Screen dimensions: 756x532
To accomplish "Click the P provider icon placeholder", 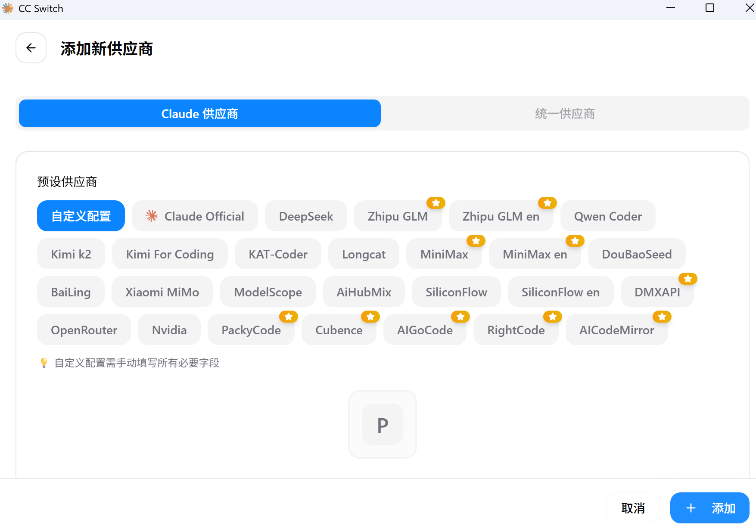I will click(x=383, y=424).
